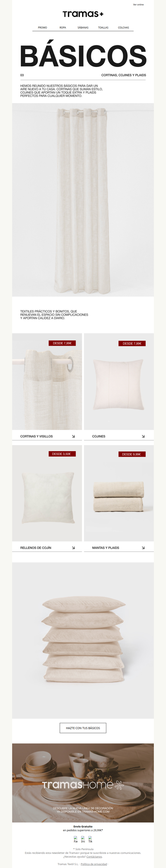Click the Hazte con tus básicos button
The height and width of the screenshot is (868, 166).
pyautogui.click(x=83, y=728)
